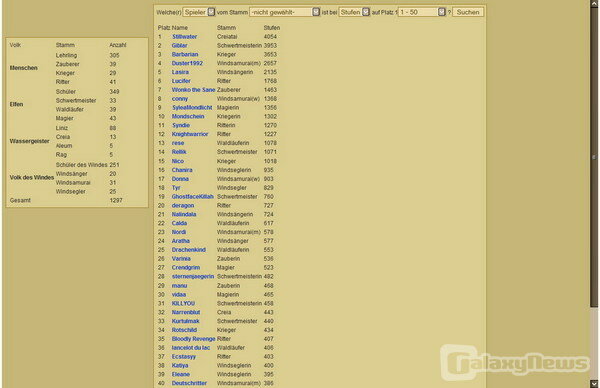Open player Crendgrim's link
The height and width of the screenshot is (388, 600).
pyautogui.click(x=186, y=267)
